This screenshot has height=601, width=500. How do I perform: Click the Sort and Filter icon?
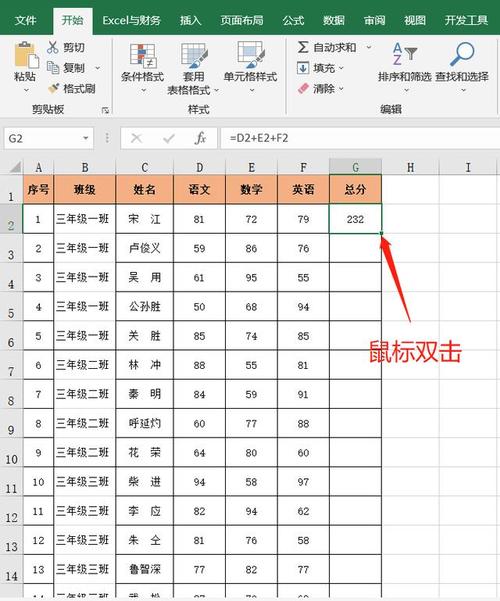[404, 54]
